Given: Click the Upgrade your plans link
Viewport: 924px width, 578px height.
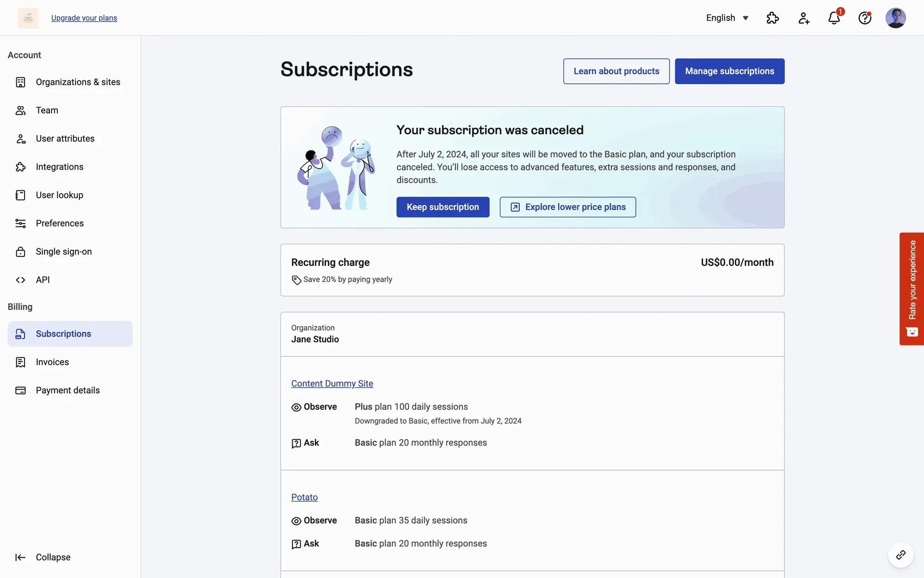Looking at the screenshot, I should [84, 18].
